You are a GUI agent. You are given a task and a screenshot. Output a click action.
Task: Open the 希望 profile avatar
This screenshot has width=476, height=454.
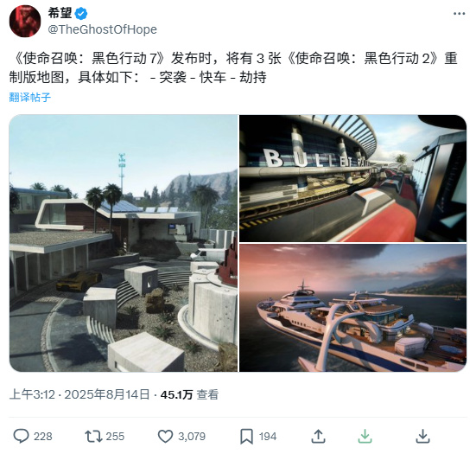(25, 21)
